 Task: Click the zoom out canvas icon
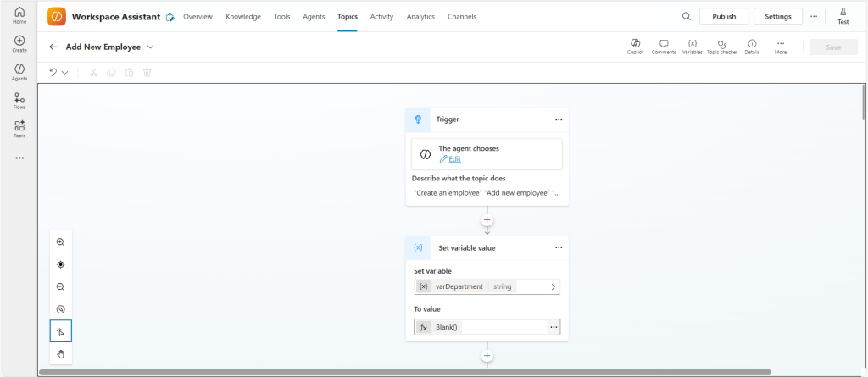coord(61,287)
